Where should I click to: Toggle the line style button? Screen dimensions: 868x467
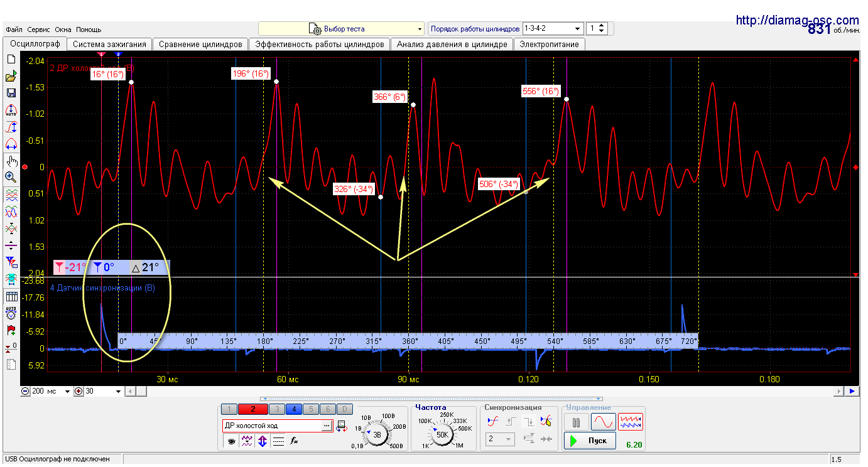coord(278,441)
